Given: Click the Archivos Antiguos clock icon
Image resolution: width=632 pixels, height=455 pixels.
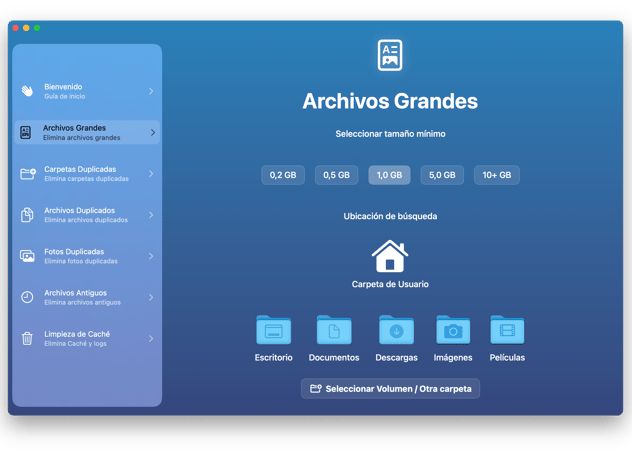Looking at the screenshot, I should click(27, 297).
